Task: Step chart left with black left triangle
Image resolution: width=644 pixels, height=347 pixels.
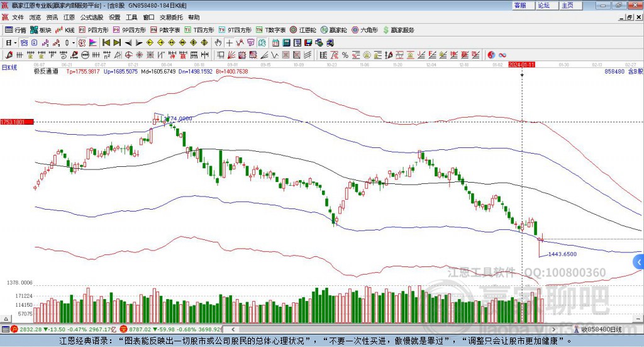Action: (x=128, y=43)
